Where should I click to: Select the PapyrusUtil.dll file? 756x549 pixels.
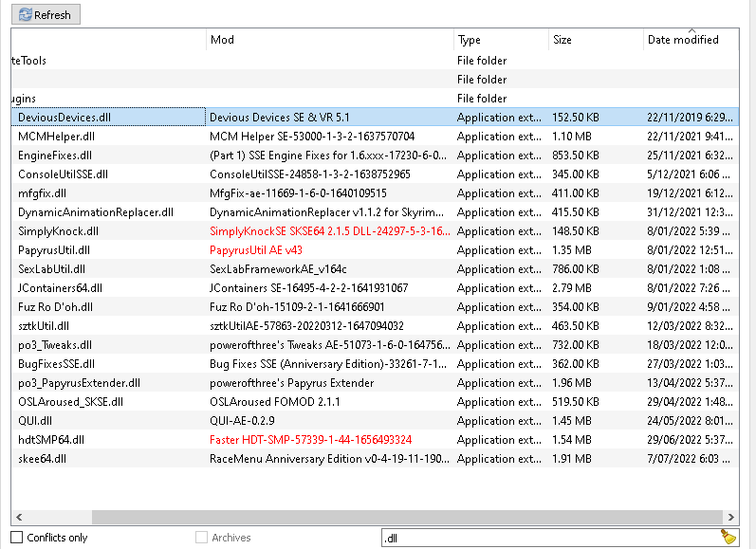[x=54, y=250]
